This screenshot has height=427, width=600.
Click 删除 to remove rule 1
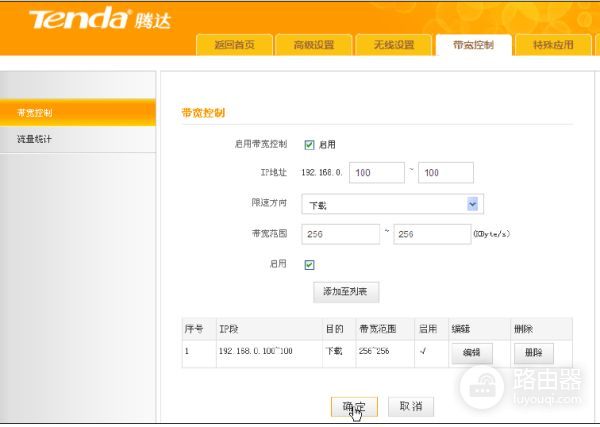(x=533, y=353)
